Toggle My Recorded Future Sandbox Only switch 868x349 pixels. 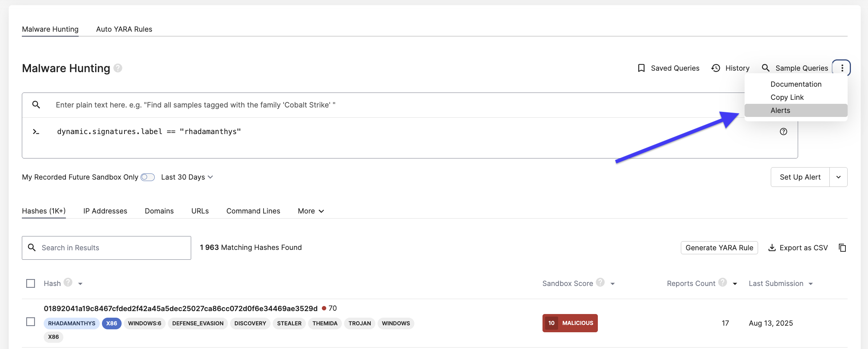coord(147,177)
